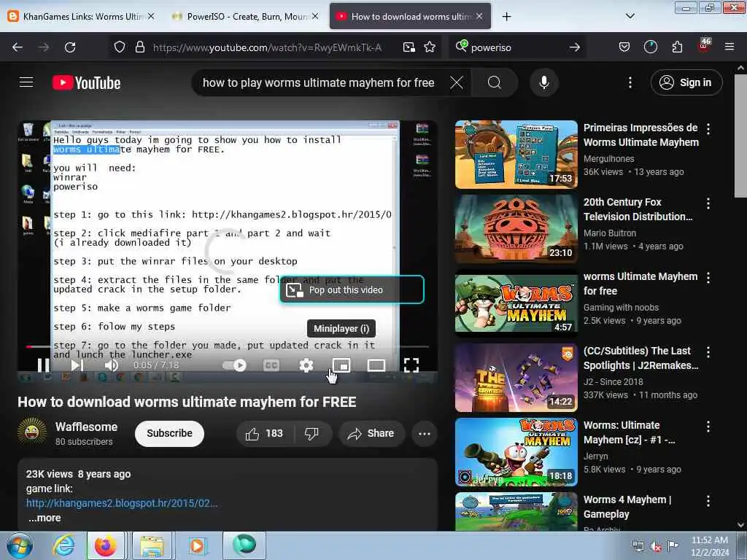Open File Explorer from taskbar
The height and width of the screenshot is (560, 747).
152,545
